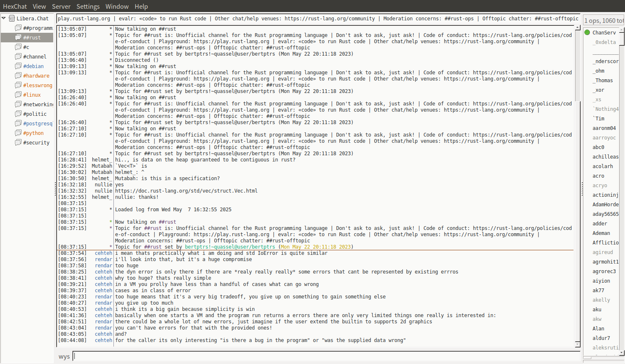
Task: Open the Window menu
Action: [117, 7]
